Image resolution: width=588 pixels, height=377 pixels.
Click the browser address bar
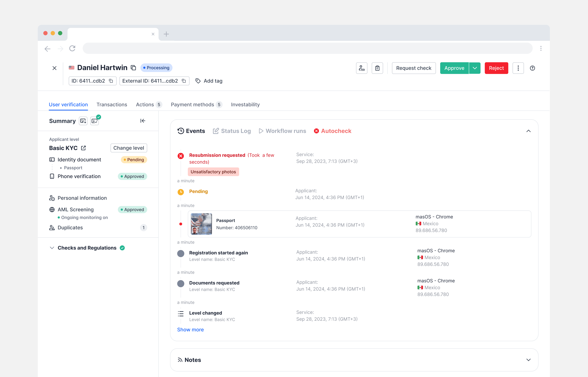tap(307, 48)
